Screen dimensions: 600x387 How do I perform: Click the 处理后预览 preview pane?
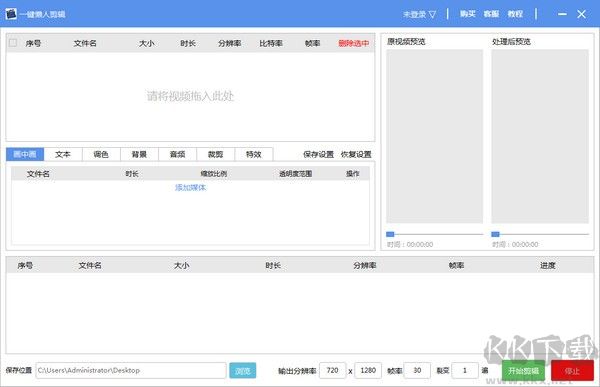[x=540, y=136]
